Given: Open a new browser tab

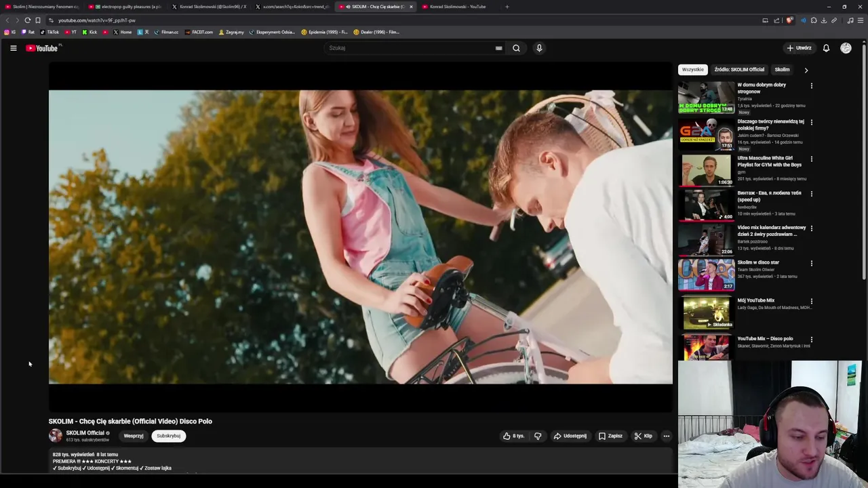Looking at the screenshot, I should point(507,7).
